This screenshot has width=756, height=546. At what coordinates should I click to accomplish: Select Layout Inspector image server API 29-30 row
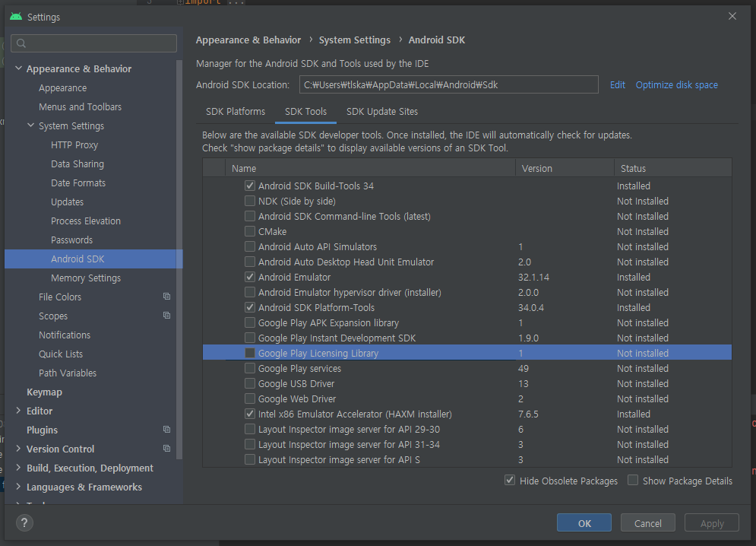click(467, 429)
